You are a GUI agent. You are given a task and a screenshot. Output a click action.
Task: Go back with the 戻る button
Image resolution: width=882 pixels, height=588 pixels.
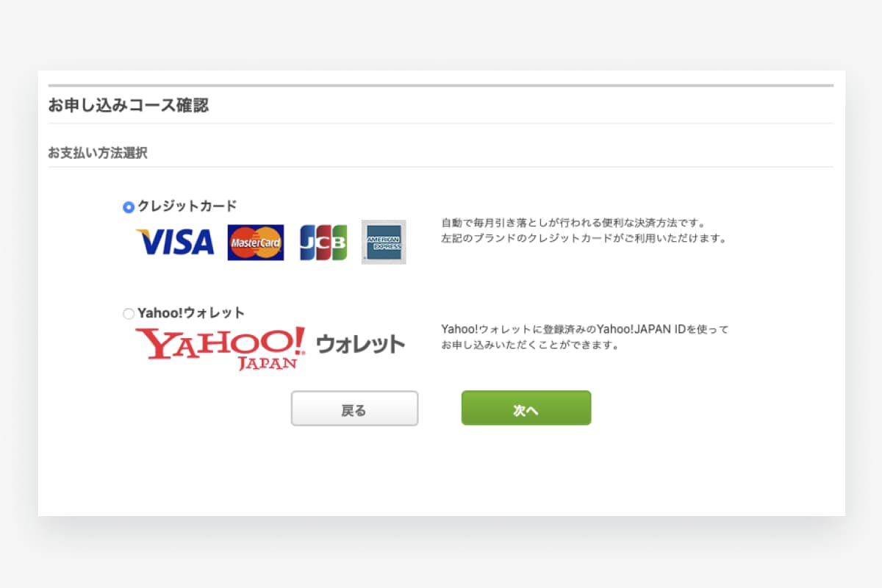[x=354, y=409]
